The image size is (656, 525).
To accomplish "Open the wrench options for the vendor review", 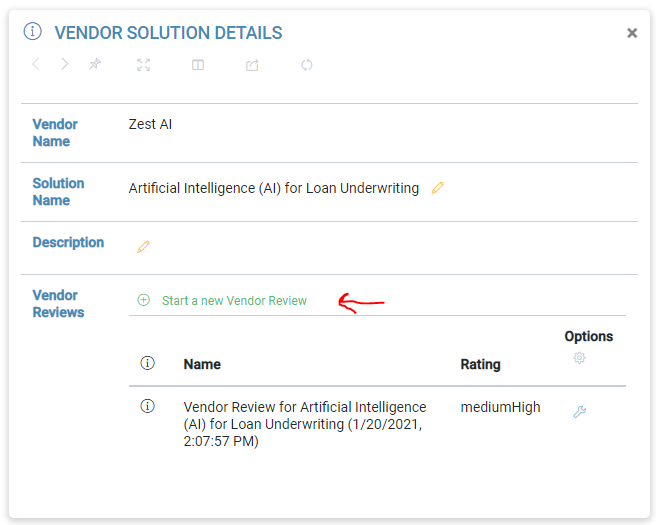I will 579,412.
